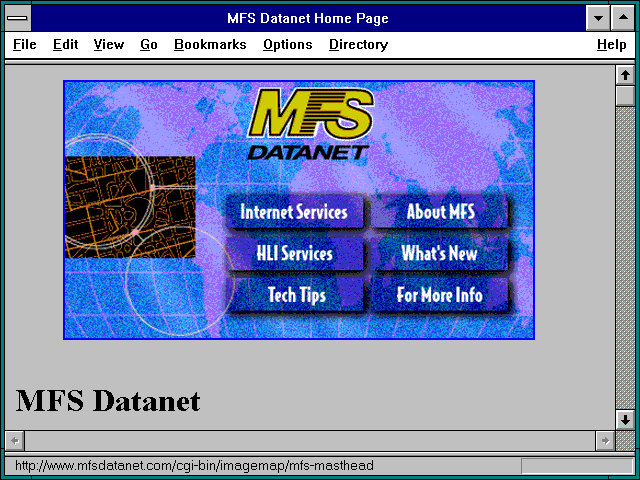The image size is (640, 480).
Task: Open the View menu
Action: 109,44
